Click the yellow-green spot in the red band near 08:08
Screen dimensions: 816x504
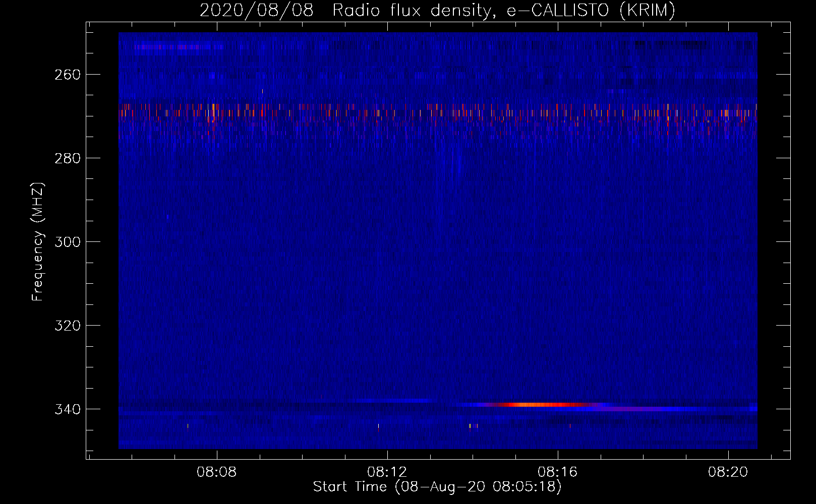click(213, 107)
